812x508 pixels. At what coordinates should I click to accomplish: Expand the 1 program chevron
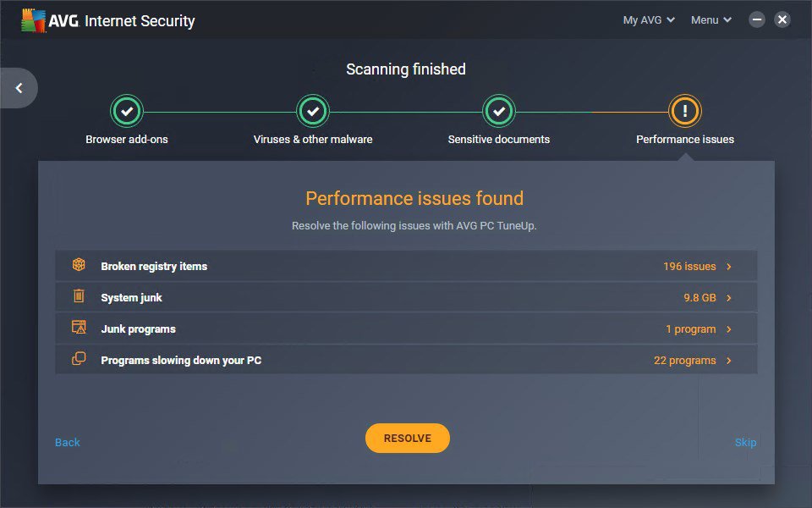click(x=728, y=329)
